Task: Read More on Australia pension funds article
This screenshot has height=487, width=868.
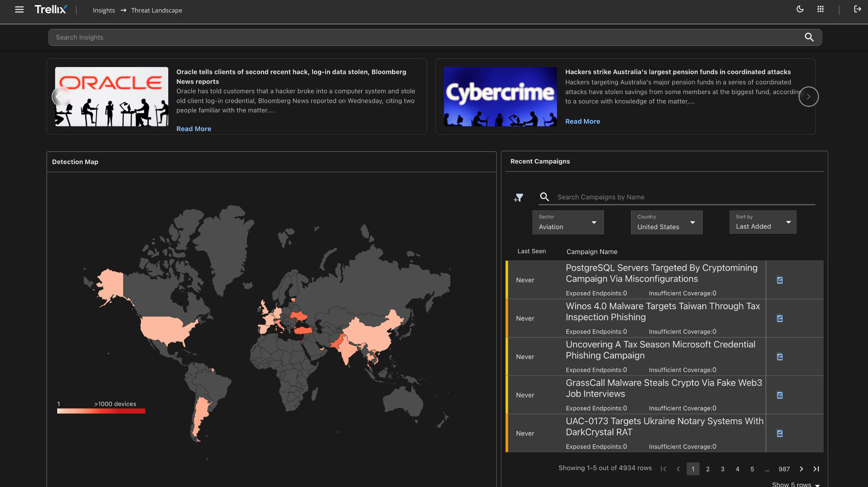Action: coord(582,121)
